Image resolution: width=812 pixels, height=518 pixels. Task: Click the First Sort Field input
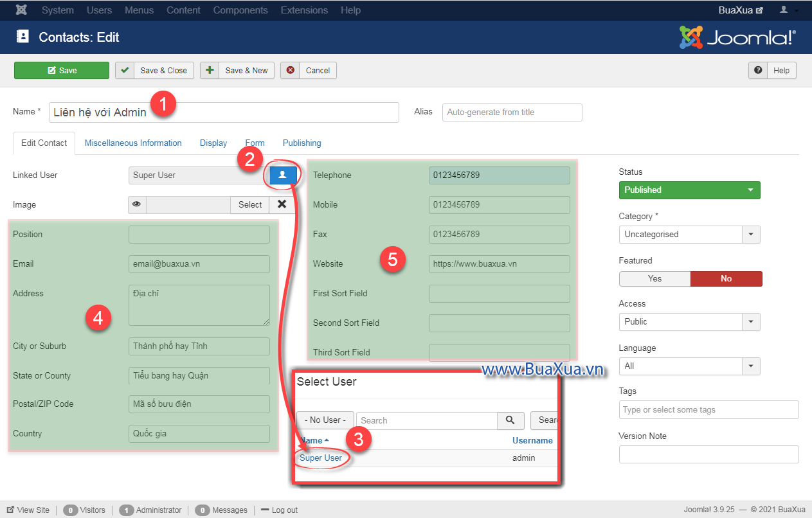coord(500,294)
